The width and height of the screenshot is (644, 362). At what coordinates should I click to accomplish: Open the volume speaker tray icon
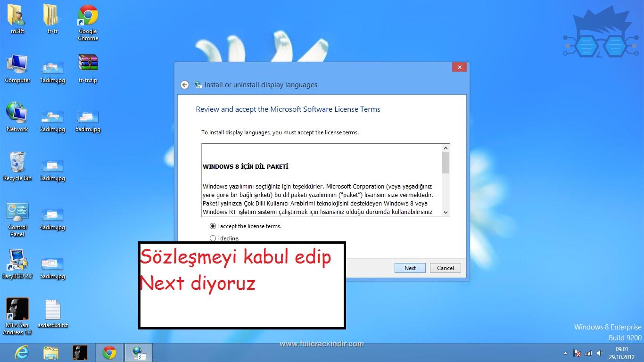[600, 353]
